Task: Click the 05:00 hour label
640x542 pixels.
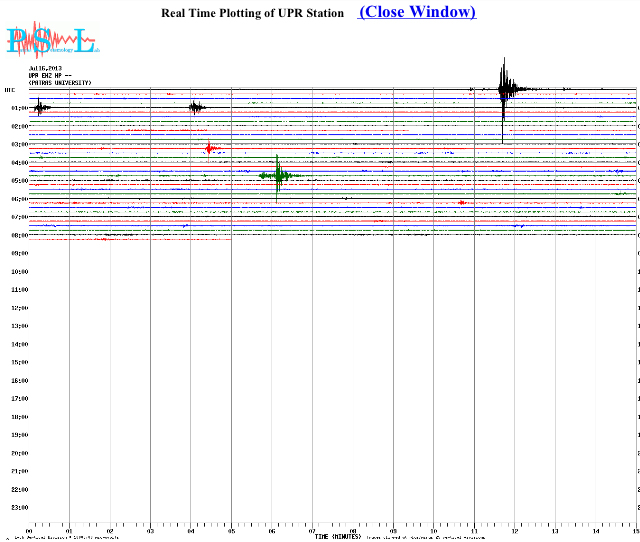Action: 19,181
